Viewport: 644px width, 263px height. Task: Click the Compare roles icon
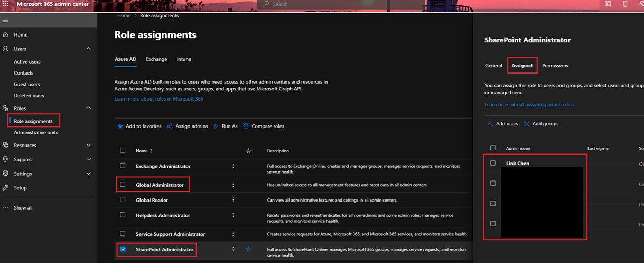pos(246,126)
